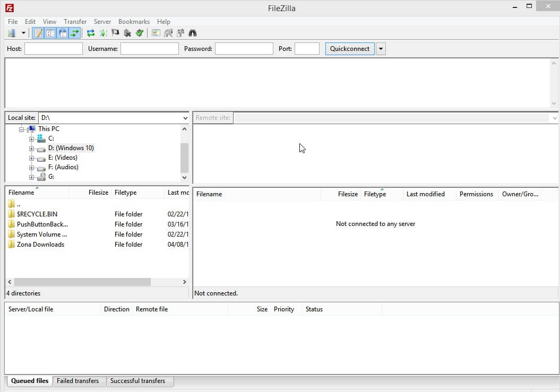Open the directory listing filters icon
The width and height of the screenshot is (560, 392).
pos(156,33)
